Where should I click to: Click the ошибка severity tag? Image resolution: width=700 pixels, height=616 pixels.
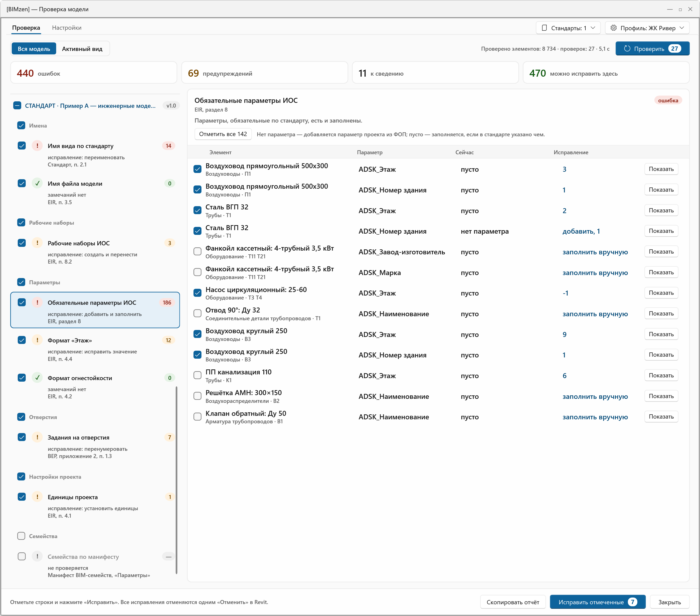668,100
